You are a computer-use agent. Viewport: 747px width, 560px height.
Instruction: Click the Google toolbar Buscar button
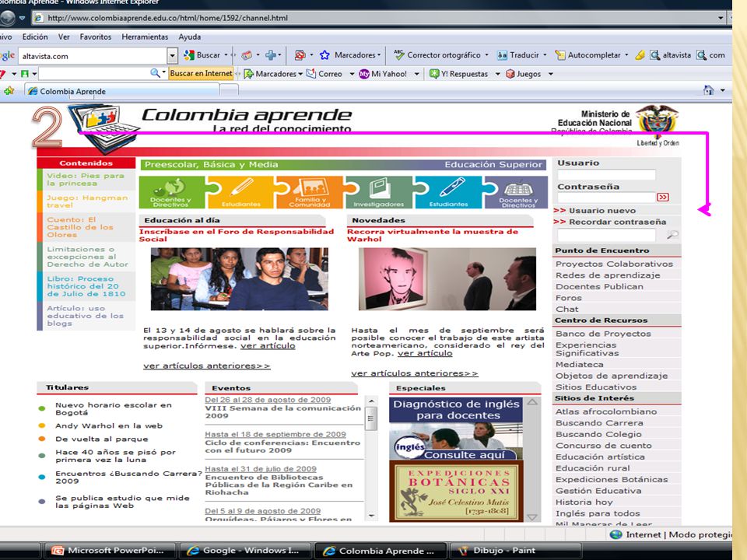(x=202, y=55)
